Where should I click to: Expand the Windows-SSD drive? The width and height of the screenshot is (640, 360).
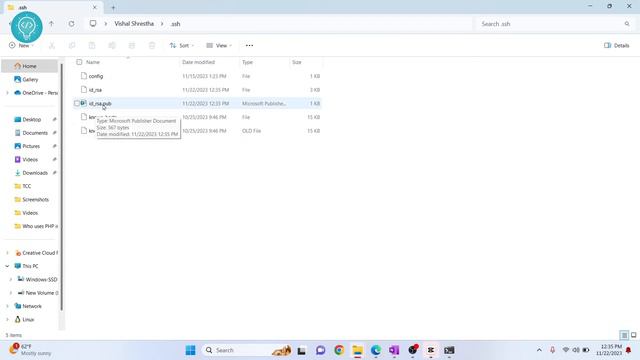coord(11,279)
